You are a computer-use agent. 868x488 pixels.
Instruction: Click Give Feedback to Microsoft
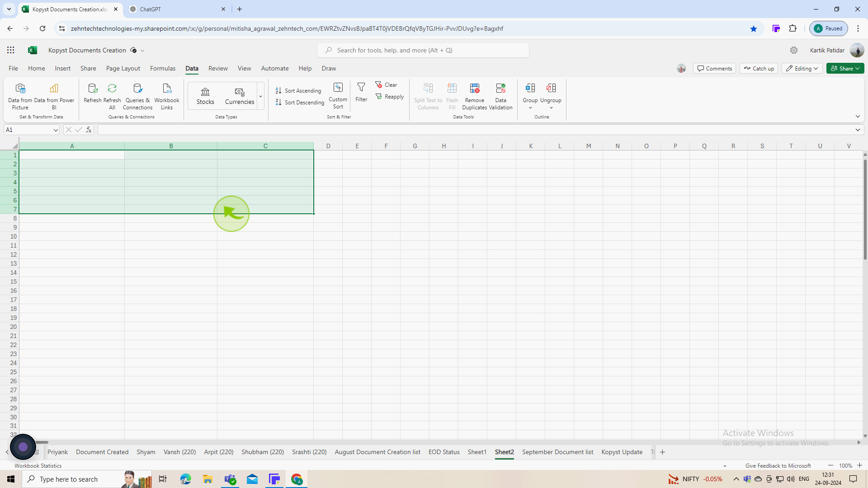(778, 466)
